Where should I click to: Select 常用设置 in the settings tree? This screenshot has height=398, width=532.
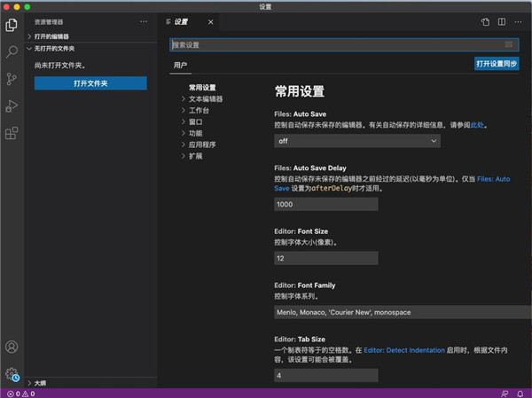coord(202,88)
